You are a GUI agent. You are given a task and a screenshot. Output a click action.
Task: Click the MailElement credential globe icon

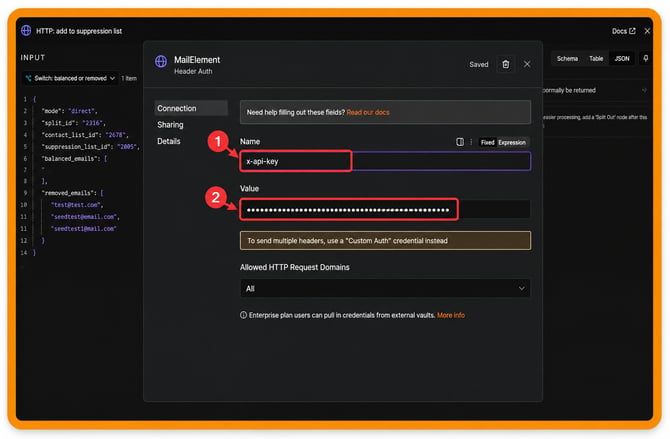[161, 62]
